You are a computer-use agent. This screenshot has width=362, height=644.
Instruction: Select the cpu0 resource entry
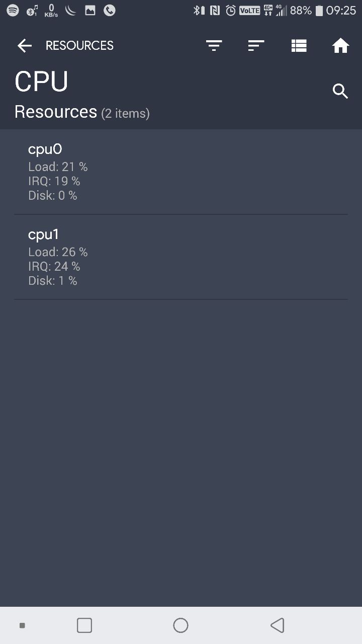(181, 172)
